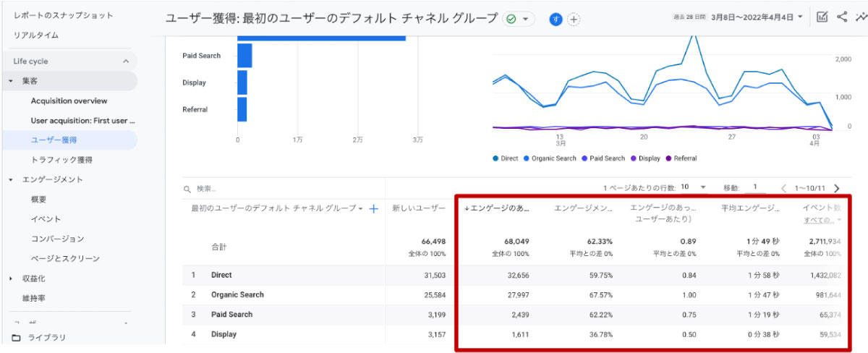Image resolution: width=868 pixels, height=353 pixels.
Task: Collapse the 集客 menu group
Action: tap(11, 81)
